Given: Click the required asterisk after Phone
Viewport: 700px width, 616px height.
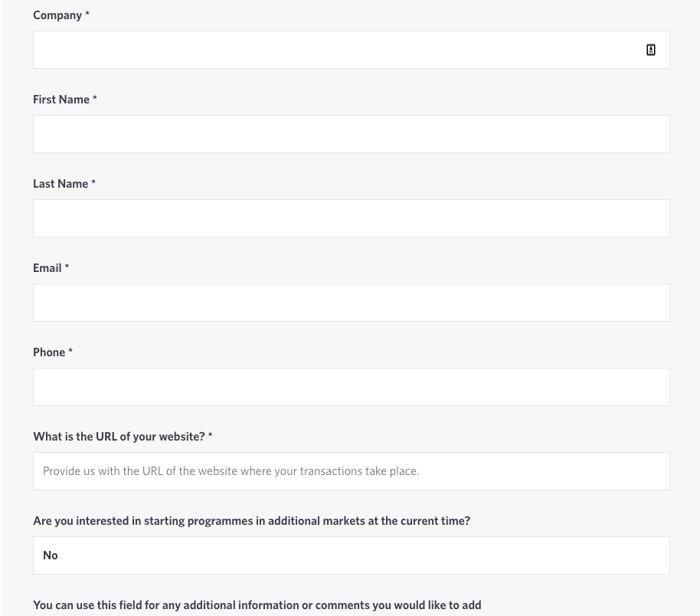Looking at the screenshot, I should [x=70, y=352].
